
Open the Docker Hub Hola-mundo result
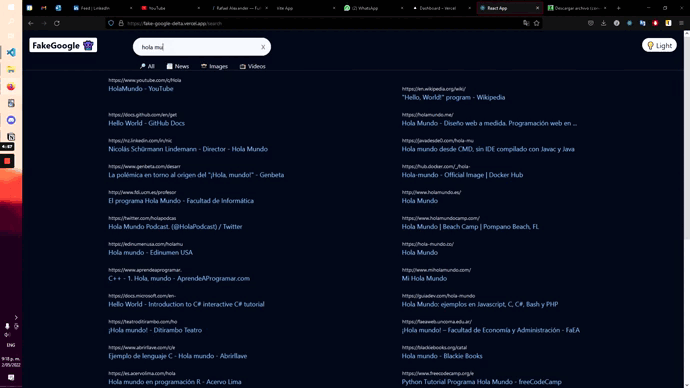[x=462, y=175]
